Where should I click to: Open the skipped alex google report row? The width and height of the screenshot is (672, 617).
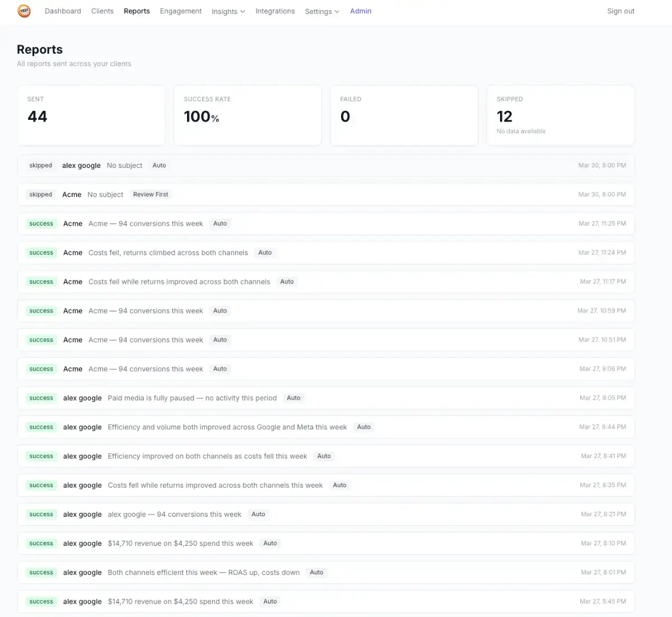325,165
